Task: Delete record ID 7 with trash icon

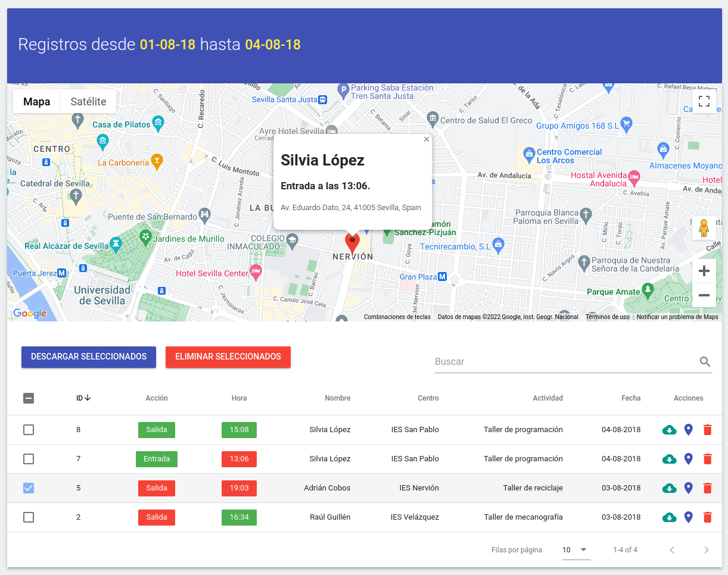Action: 708,459
